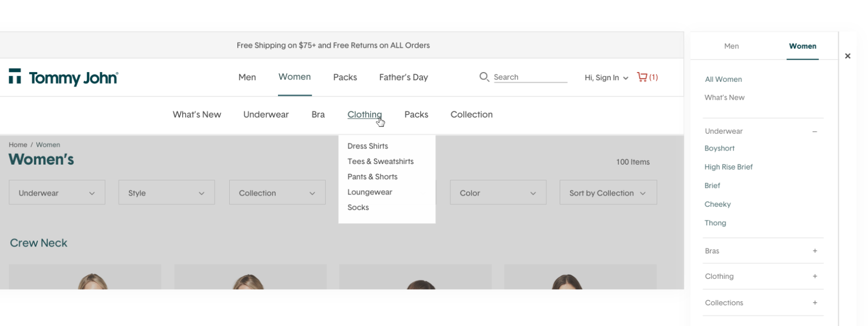
Task: Click Clothing in the sub navigation
Action: [x=365, y=115]
